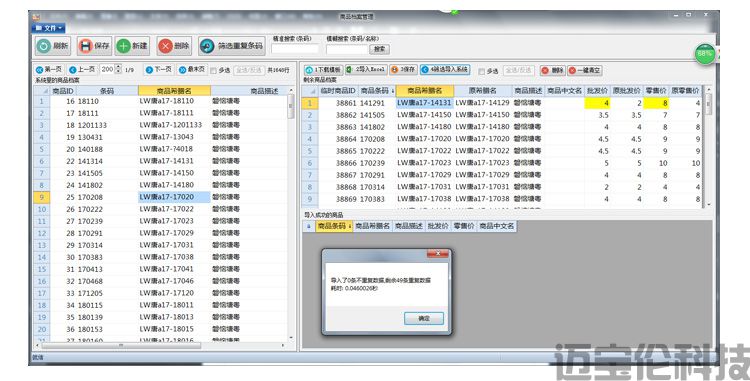The image size is (750, 381).
Task: Select left row with barcode 180153
Action: point(161,329)
